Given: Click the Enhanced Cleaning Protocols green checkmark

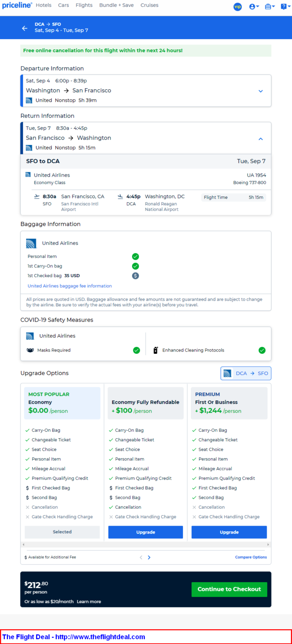Looking at the screenshot, I should [x=262, y=350].
